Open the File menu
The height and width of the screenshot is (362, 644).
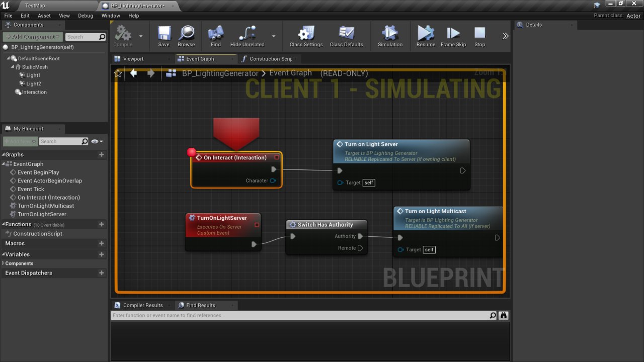click(x=8, y=16)
